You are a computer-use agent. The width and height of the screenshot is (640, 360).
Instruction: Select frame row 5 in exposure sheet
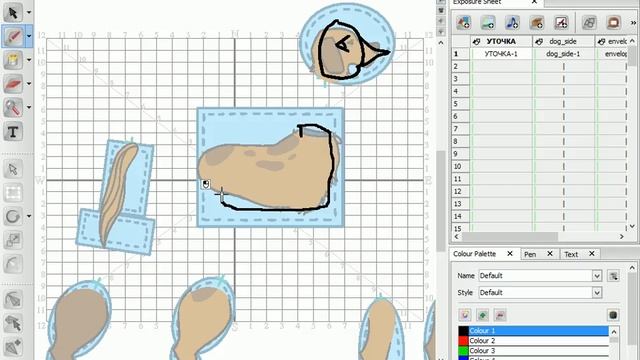(x=460, y=104)
